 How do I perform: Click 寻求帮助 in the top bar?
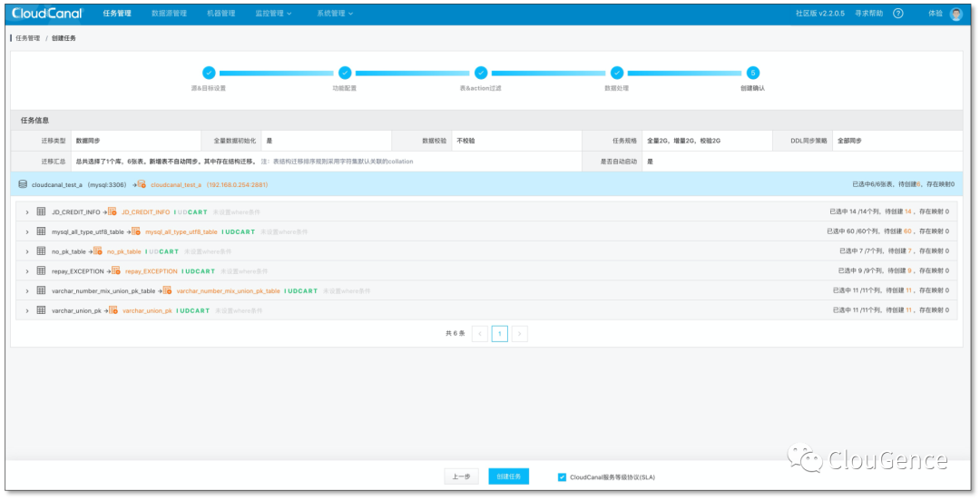868,13
